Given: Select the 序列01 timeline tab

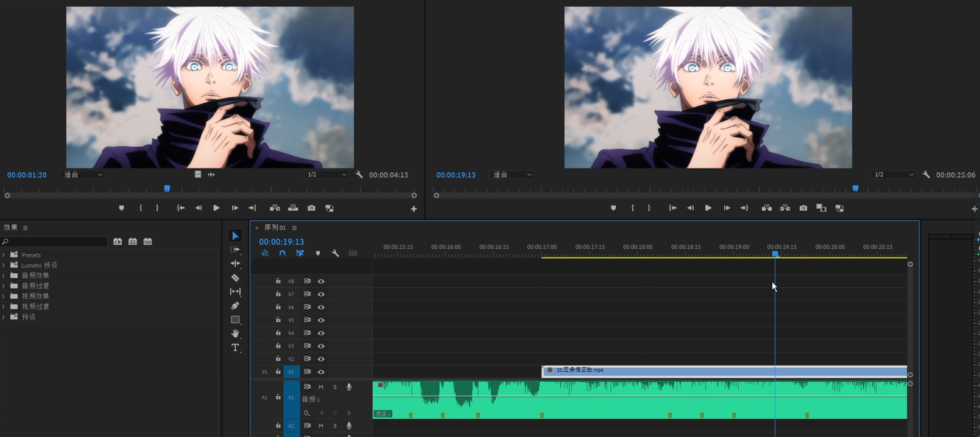Looking at the screenshot, I should [x=275, y=228].
